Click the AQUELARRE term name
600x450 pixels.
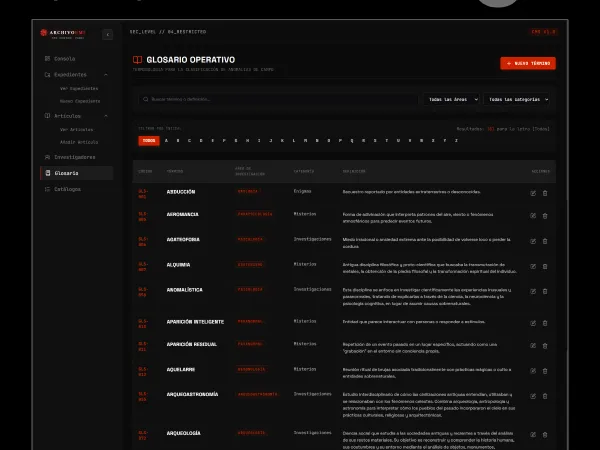(x=181, y=370)
